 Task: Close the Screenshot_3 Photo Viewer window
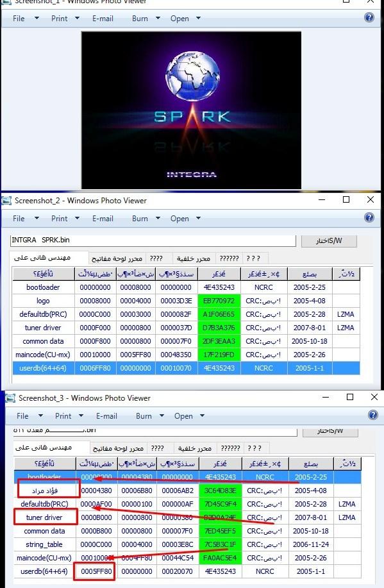point(374,397)
